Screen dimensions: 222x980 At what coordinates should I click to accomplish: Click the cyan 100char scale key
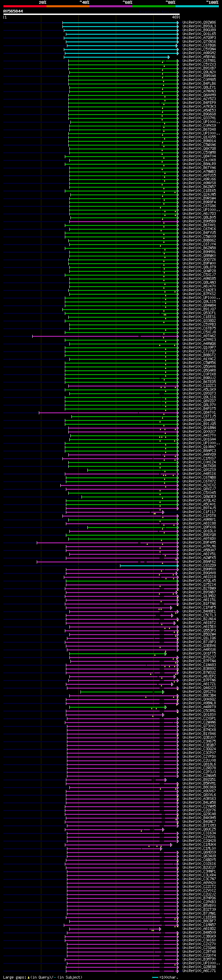tap(155, 977)
